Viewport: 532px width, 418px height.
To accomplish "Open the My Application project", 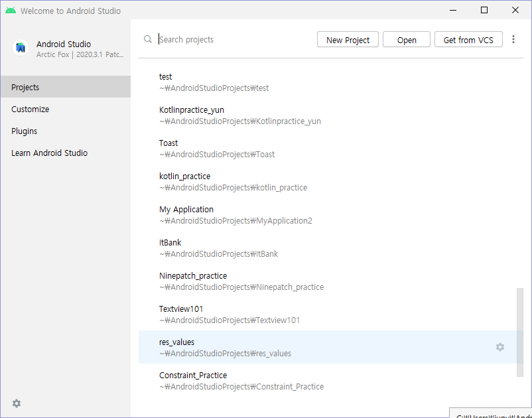I will [x=331, y=215].
